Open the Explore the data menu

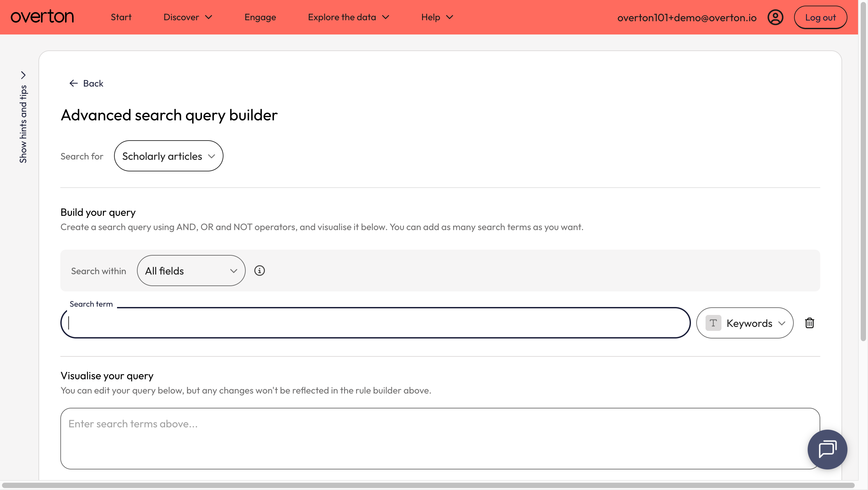348,17
